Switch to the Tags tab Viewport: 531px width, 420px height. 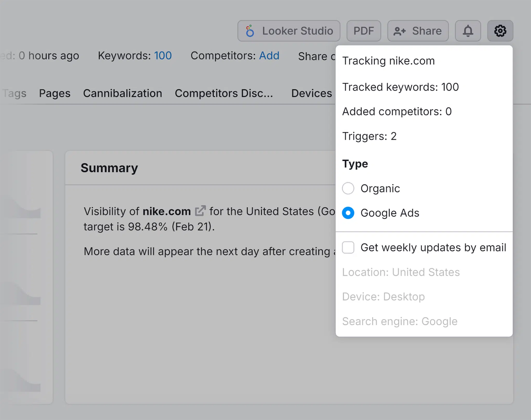[14, 93]
